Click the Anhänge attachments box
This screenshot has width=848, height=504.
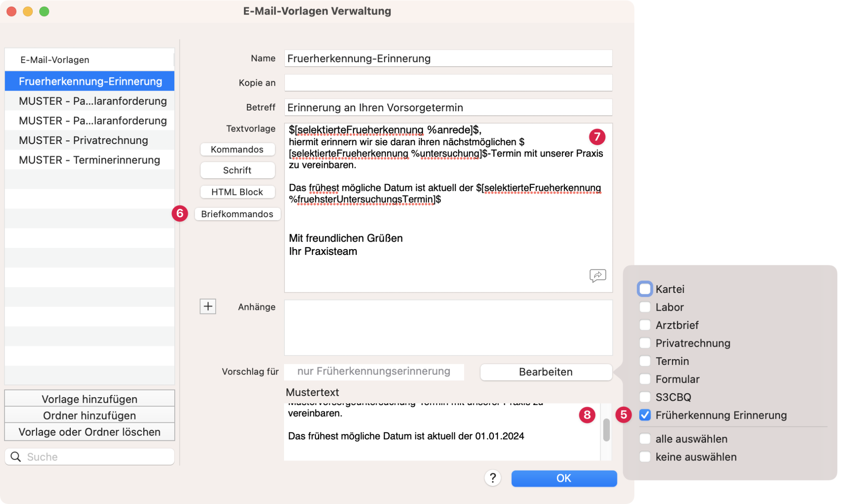tap(448, 328)
